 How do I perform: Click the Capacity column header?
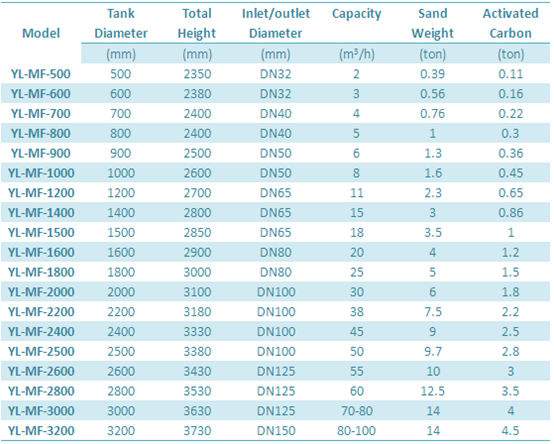356,14
